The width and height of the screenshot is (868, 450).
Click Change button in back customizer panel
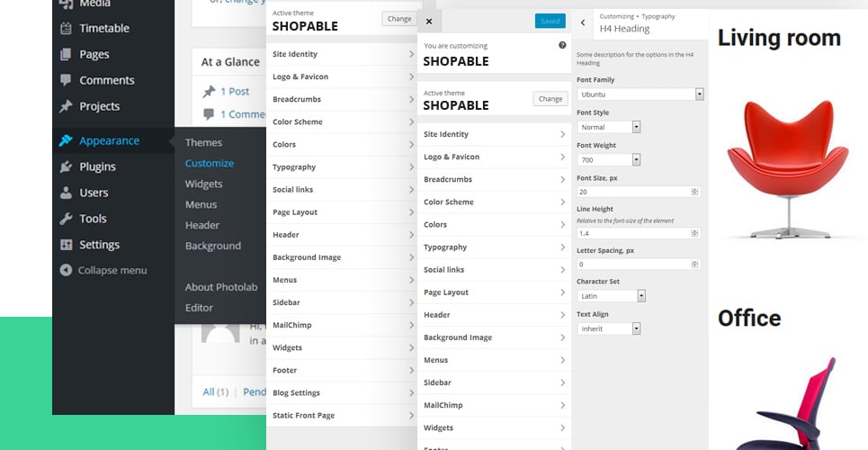[398, 18]
